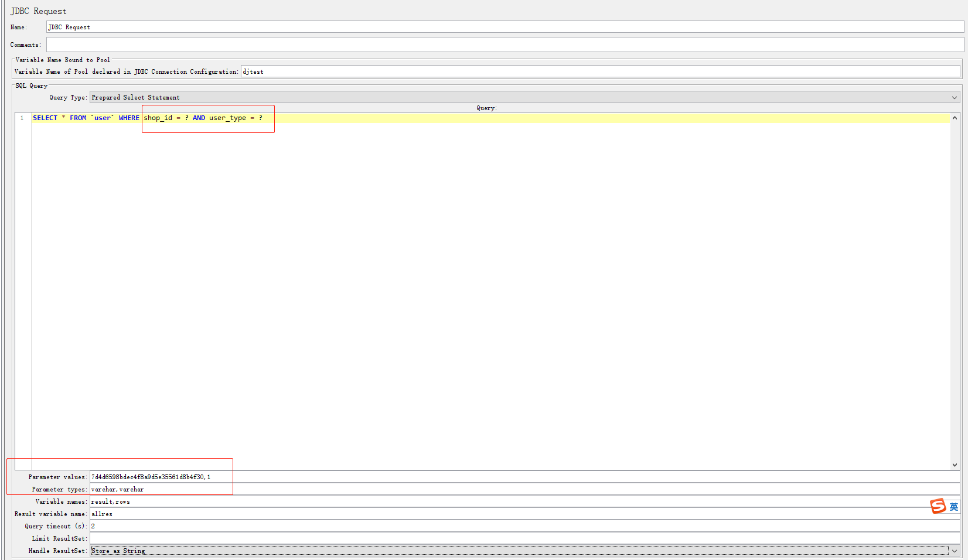Focus the pool variable name field containing djtest

coord(600,71)
